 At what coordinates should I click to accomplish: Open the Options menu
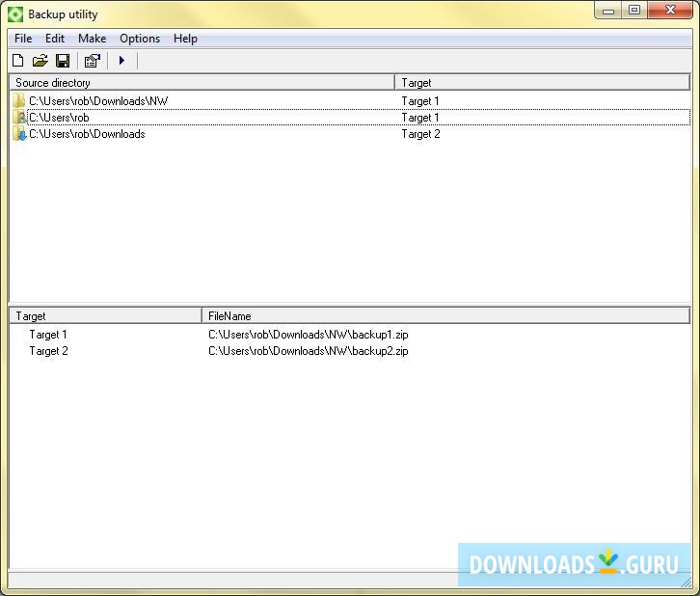coord(140,39)
